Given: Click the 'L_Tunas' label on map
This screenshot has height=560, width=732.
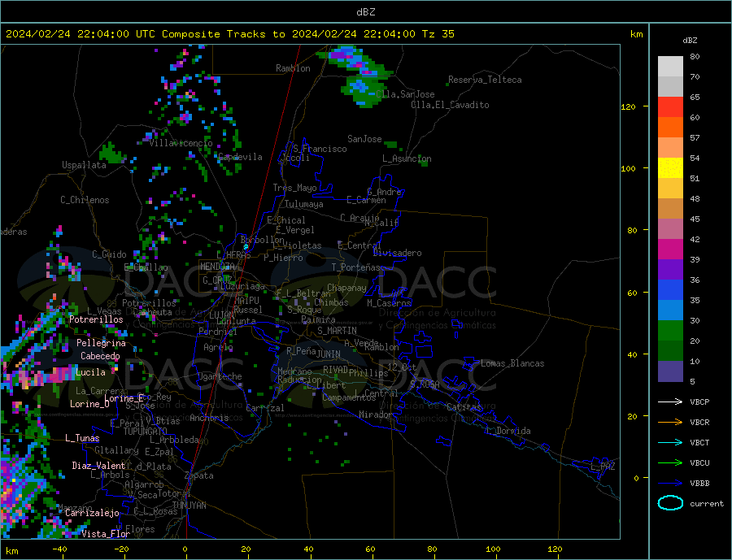Looking at the screenshot, I should tap(82, 438).
